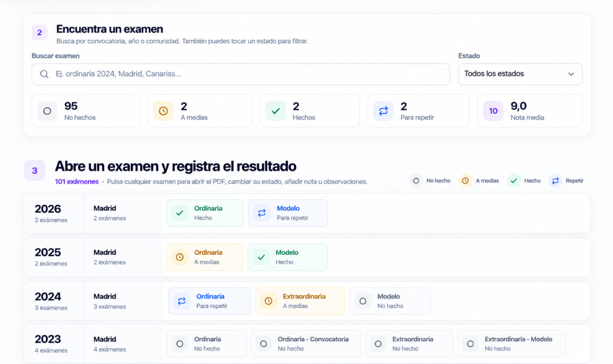Image resolution: width=613 pixels, height=364 pixels.
Task: Click the 2024 year label
Action: tap(48, 297)
